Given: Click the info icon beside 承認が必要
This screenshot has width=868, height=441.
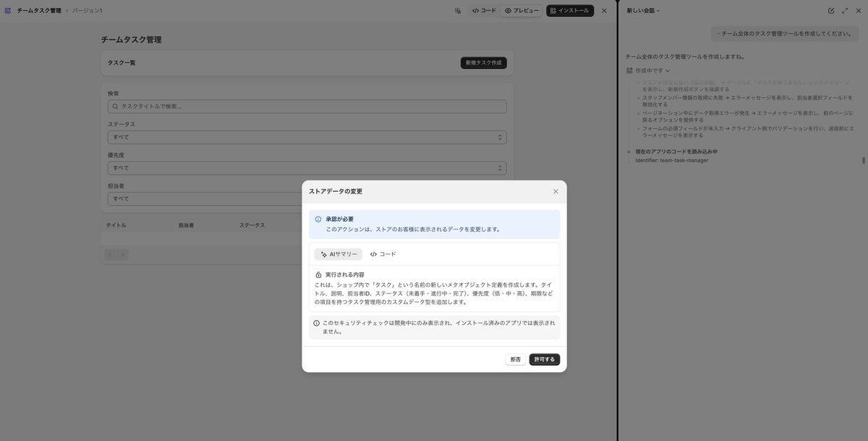Looking at the screenshot, I should coord(318,219).
